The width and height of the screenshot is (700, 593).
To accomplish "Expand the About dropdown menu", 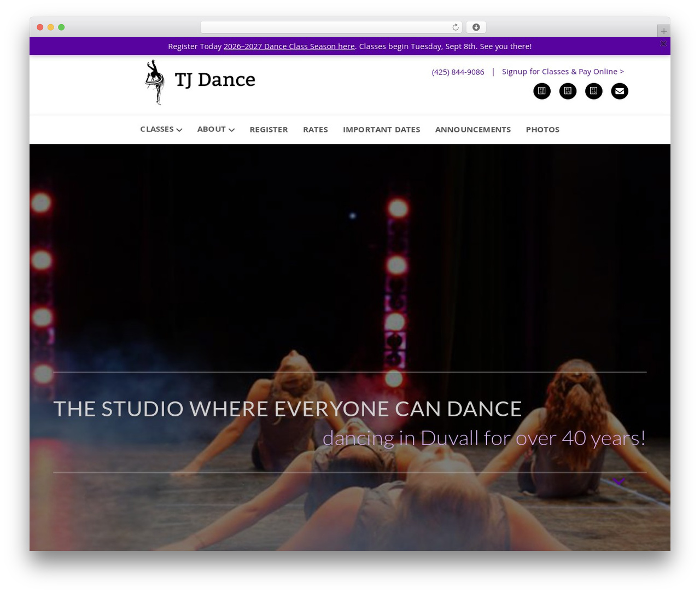I will pos(216,129).
